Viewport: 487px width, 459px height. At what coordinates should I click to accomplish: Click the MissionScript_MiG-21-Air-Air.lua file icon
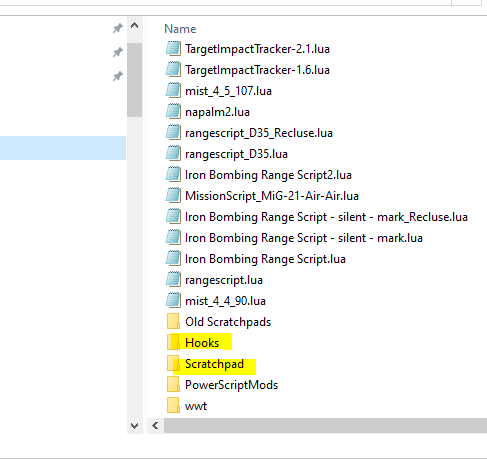(x=173, y=196)
